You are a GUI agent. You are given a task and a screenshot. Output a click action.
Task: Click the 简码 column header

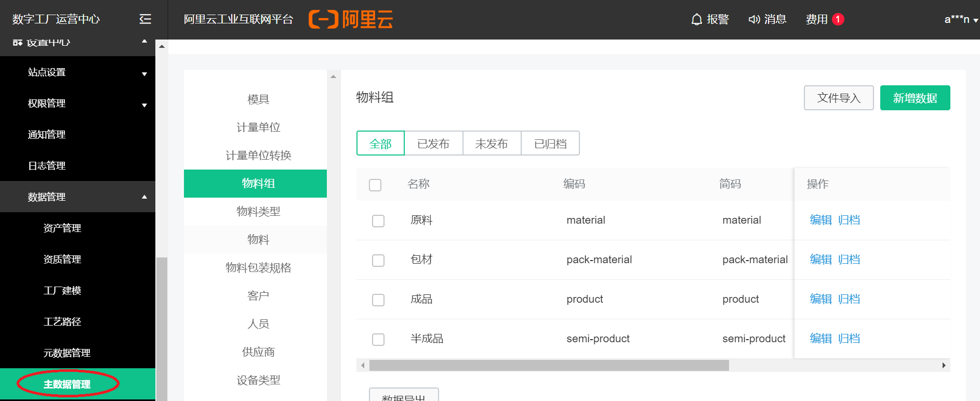point(730,184)
